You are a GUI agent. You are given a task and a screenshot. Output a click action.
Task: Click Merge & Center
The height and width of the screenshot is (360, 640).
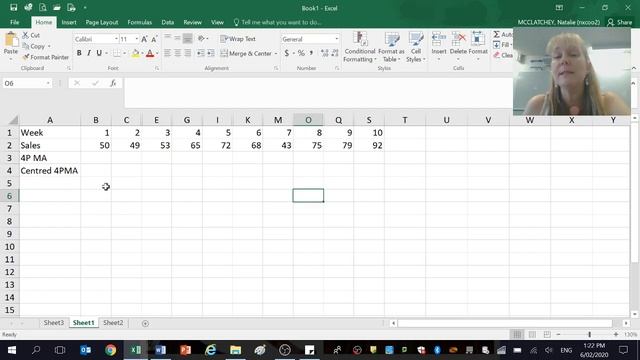coord(246,53)
